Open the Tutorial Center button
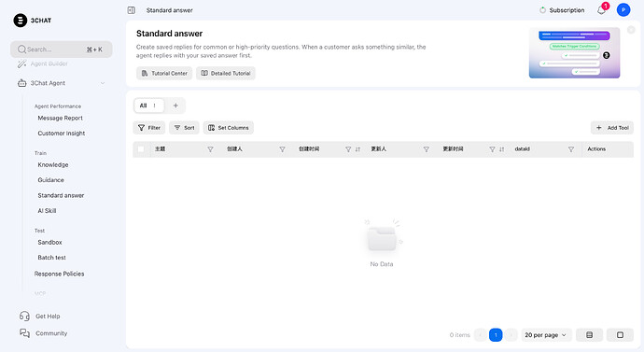Image resolution: width=644 pixels, height=352 pixels. (x=164, y=73)
